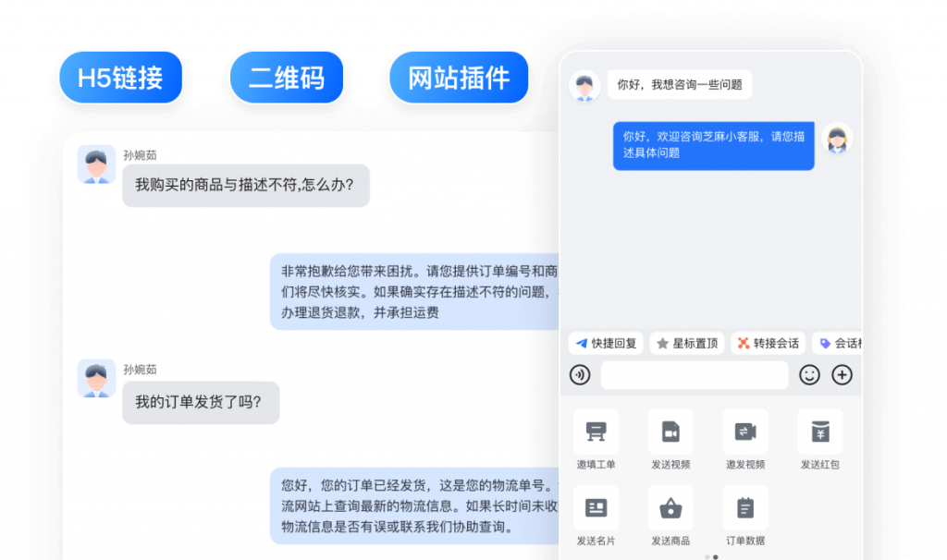
Task: Click the 转接会话 transfer session button
Action: 768,344
